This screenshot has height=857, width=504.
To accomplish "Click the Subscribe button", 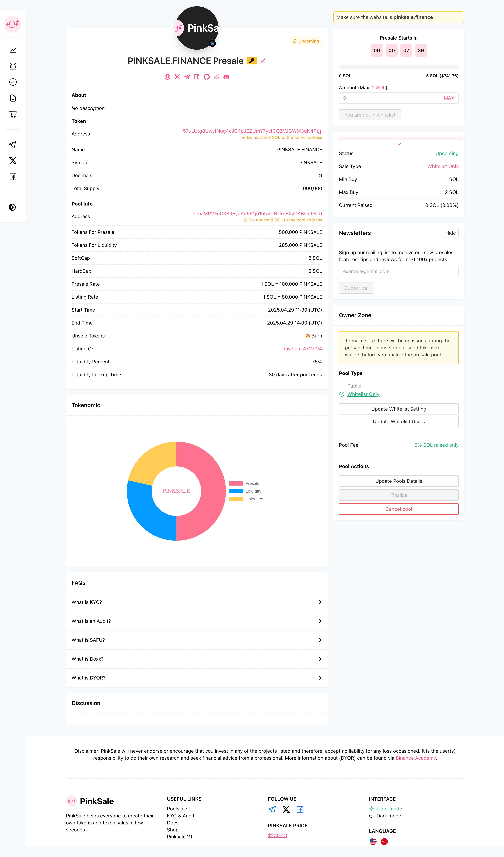I will (x=356, y=288).
